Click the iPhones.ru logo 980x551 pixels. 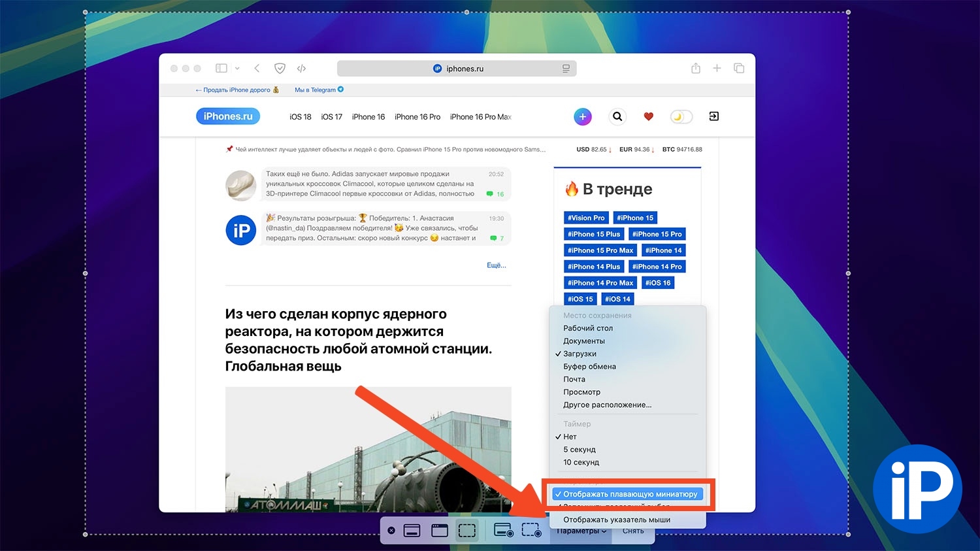[228, 116]
